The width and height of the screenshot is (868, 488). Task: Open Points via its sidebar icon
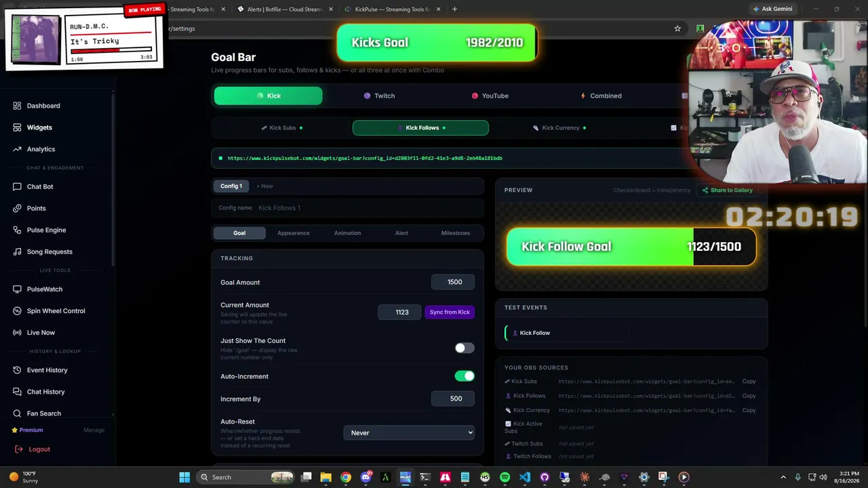coord(17,208)
